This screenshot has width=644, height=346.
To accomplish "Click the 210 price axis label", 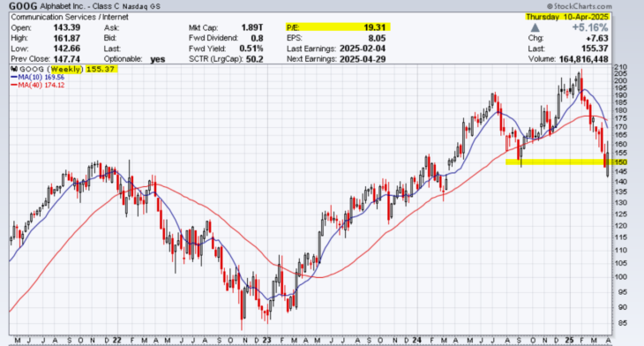I will [620, 67].
